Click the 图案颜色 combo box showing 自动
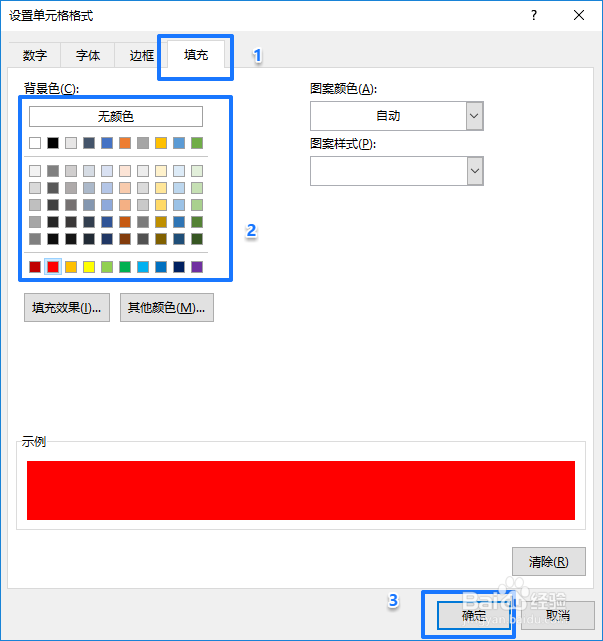603x641 pixels. (x=397, y=116)
